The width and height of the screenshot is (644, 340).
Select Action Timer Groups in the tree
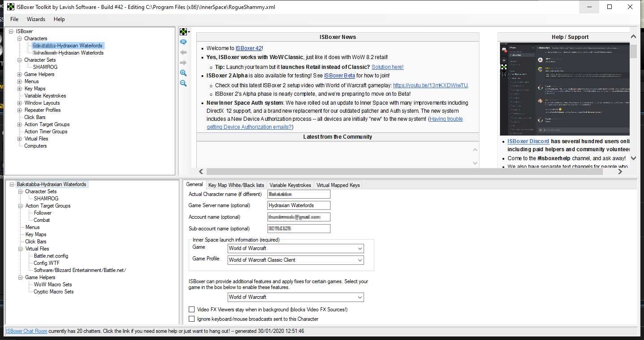point(46,132)
